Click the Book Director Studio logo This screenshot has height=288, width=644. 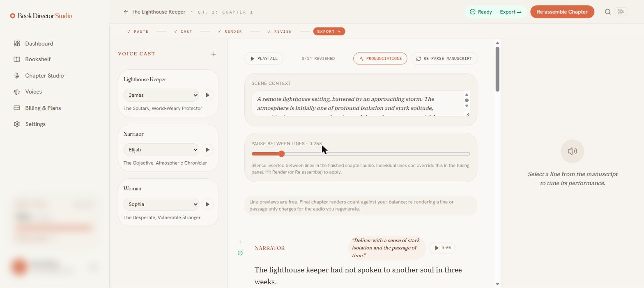[x=41, y=16]
